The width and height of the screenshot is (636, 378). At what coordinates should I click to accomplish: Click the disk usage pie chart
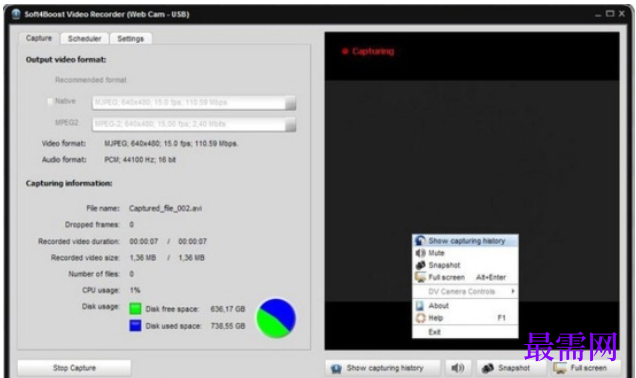tap(276, 318)
